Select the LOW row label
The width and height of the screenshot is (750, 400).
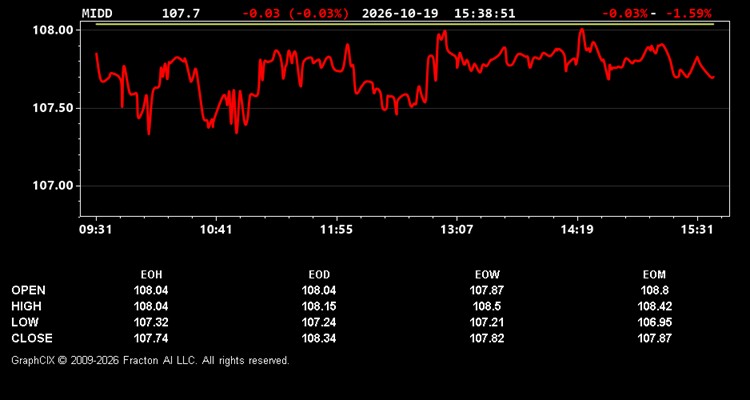click(x=25, y=322)
